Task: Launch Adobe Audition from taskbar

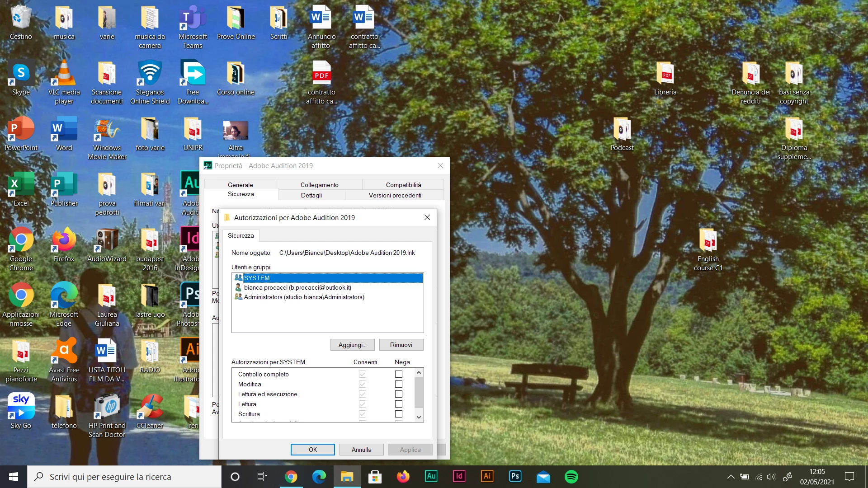Action: (431, 477)
